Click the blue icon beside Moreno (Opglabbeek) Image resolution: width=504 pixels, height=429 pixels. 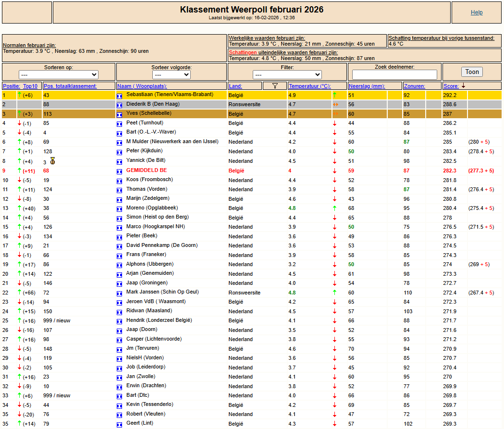click(x=120, y=208)
